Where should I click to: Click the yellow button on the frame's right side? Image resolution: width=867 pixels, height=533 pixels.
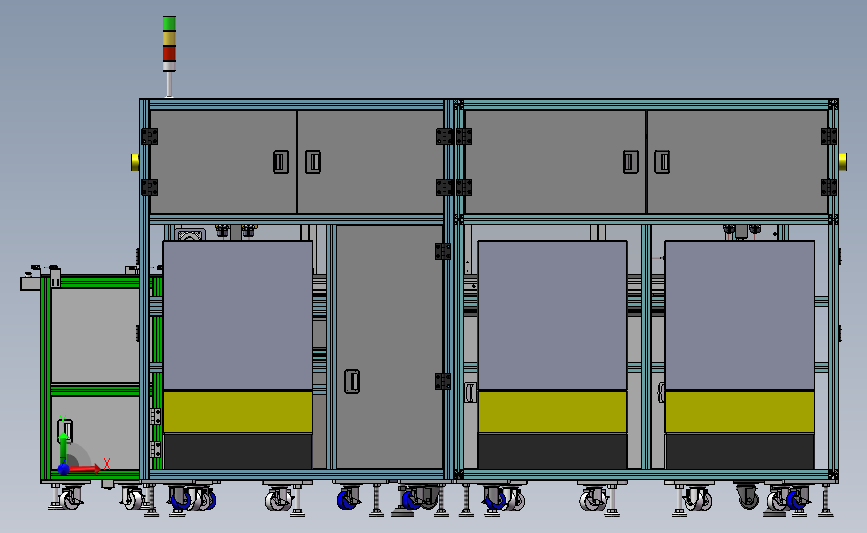pyautogui.click(x=843, y=162)
